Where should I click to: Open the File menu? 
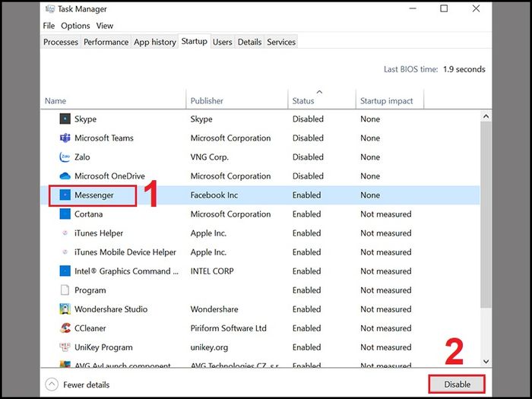(x=49, y=26)
